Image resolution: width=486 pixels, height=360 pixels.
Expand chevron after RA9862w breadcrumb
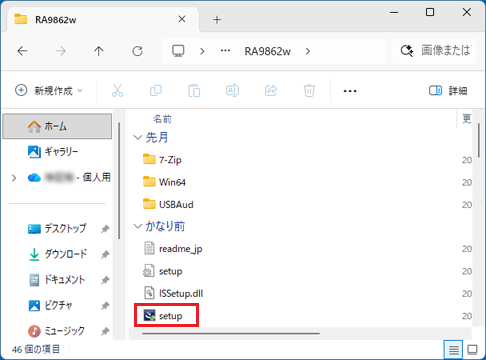pos(308,51)
